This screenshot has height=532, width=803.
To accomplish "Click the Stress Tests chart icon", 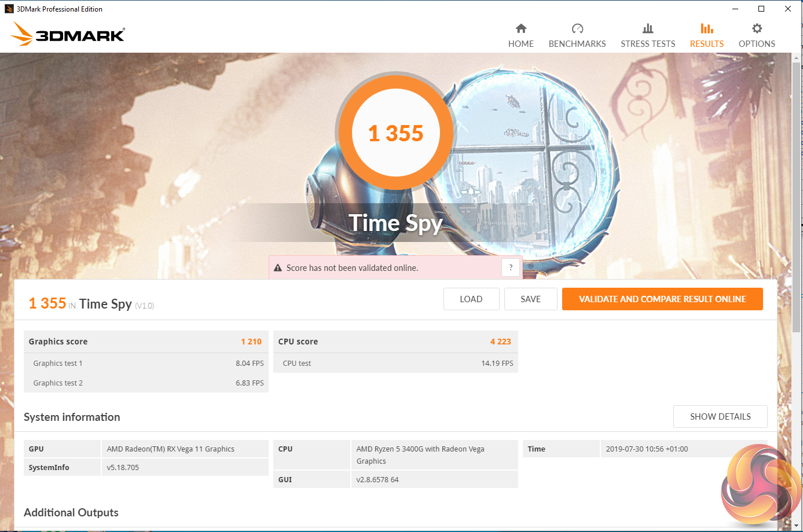I will tap(648, 28).
